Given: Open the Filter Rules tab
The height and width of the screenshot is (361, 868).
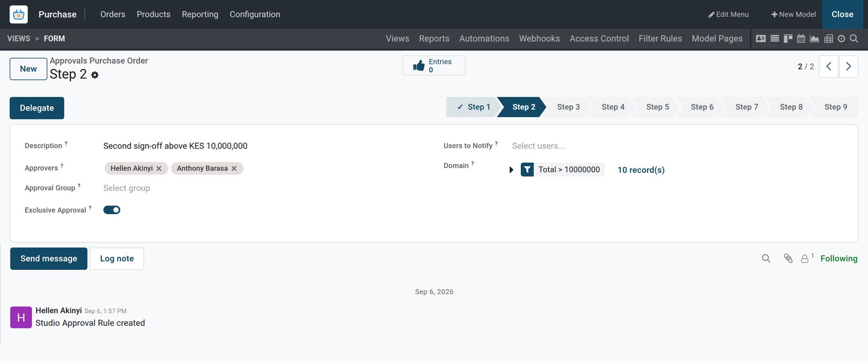Looking at the screenshot, I should 660,38.
